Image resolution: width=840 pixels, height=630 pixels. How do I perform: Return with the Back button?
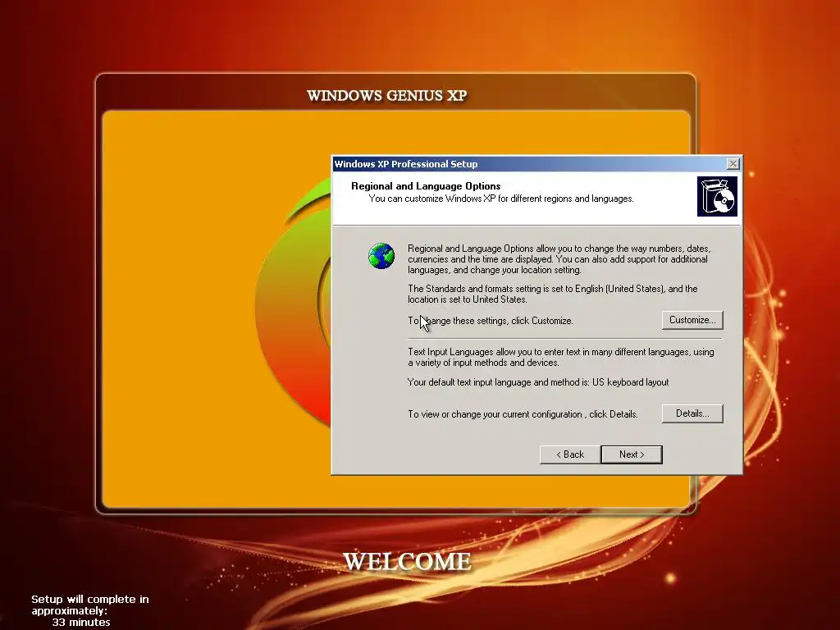coord(570,454)
